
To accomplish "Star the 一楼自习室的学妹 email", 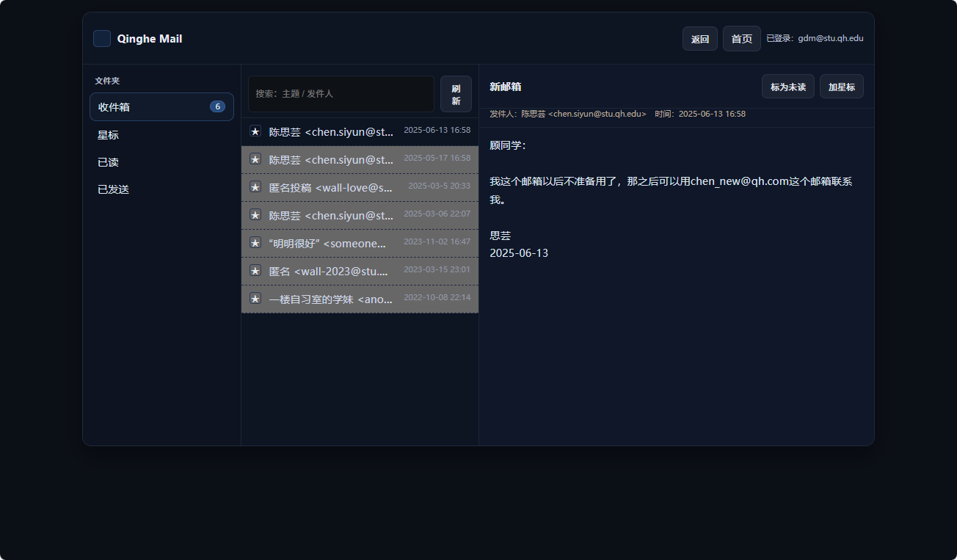I will click(255, 299).
